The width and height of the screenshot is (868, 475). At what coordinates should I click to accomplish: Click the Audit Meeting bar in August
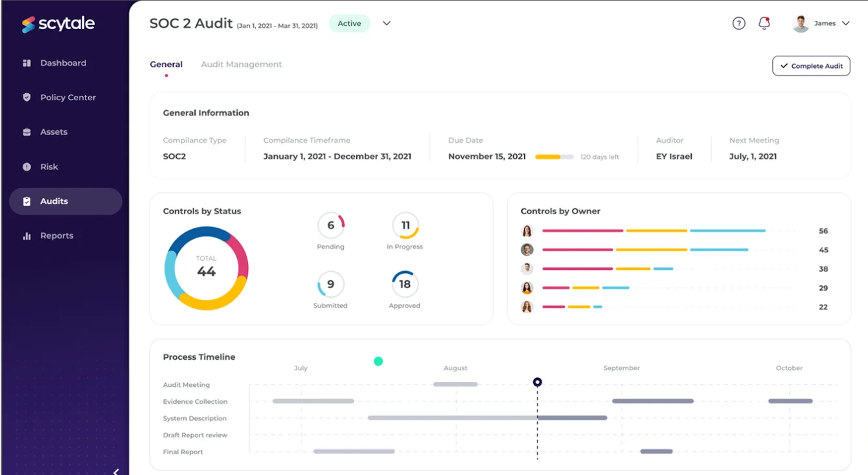455,384
